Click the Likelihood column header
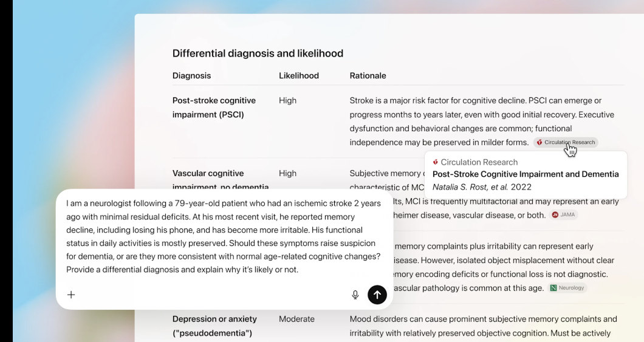The image size is (644, 342). tap(298, 76)
